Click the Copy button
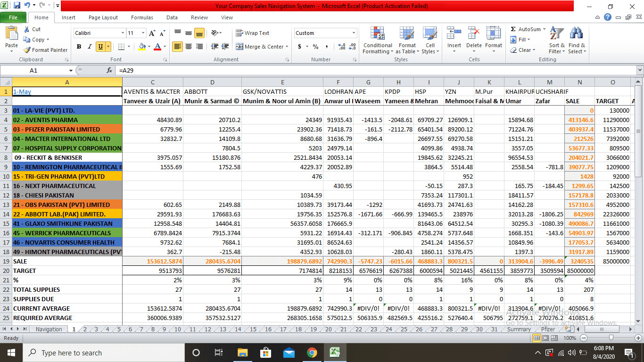This screenshot has width=644, height=362. pos(36,40)
